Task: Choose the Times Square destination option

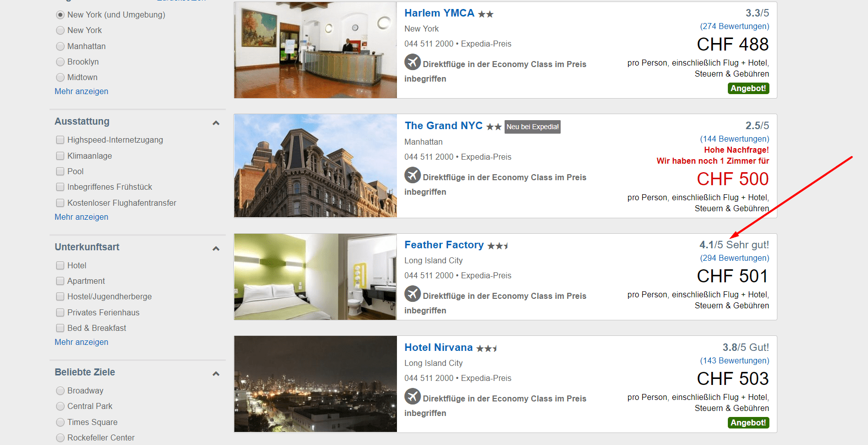Action: tap(61, 422)
